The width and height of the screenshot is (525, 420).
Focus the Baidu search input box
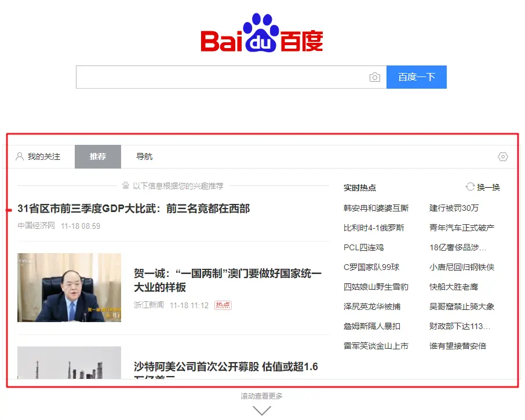click(x=231, y=77)
